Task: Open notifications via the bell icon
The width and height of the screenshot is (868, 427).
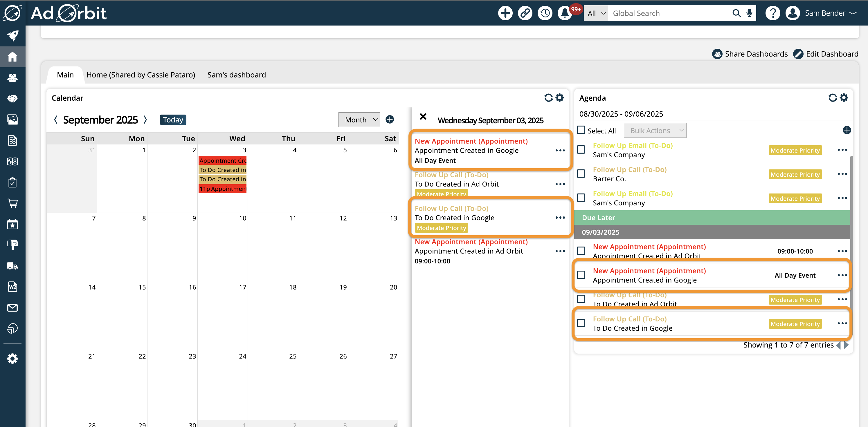Action: pyautogui.click(x=564, y=13)
